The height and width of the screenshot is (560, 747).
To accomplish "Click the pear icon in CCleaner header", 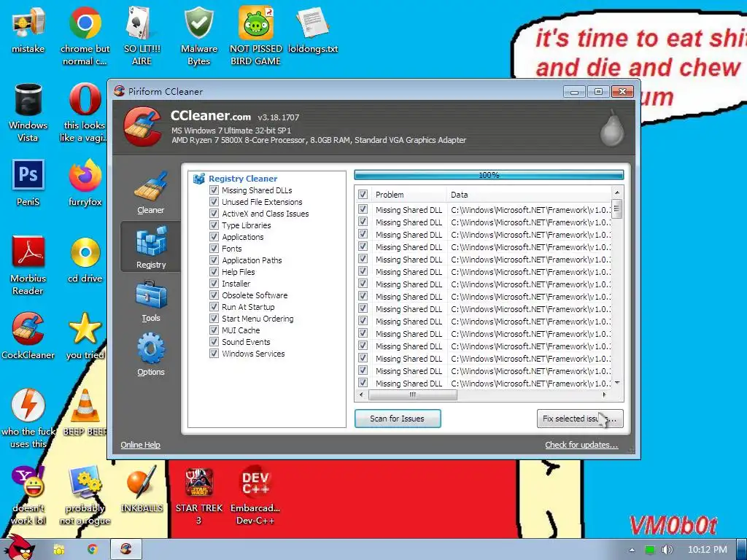I will tap(612, 128).
